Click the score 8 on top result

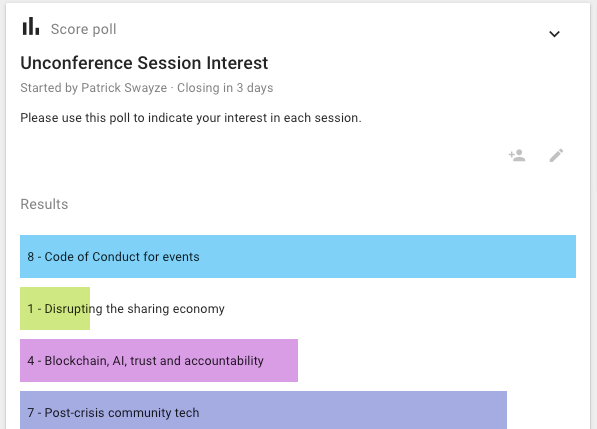30,257
